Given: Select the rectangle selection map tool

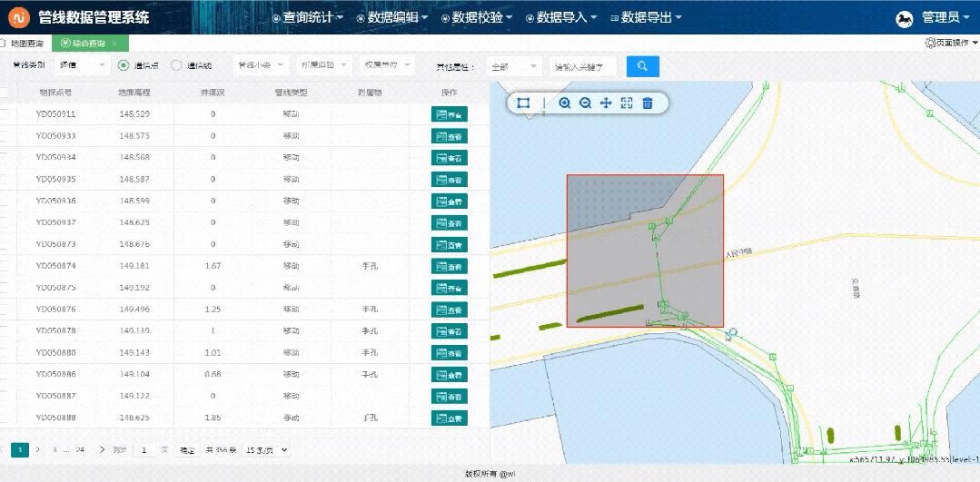Looking at the screenshot, I should [x=523, y=103].
